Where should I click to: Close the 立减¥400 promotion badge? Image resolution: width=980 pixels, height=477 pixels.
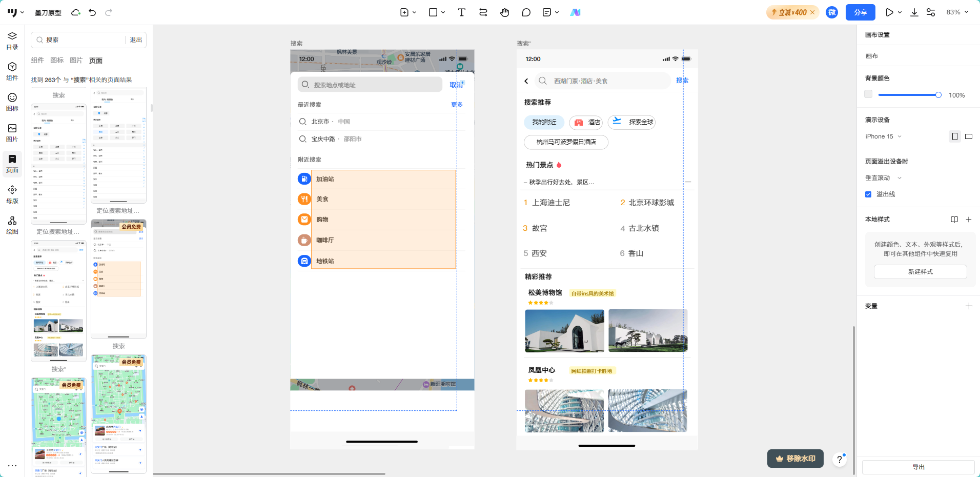812,12
